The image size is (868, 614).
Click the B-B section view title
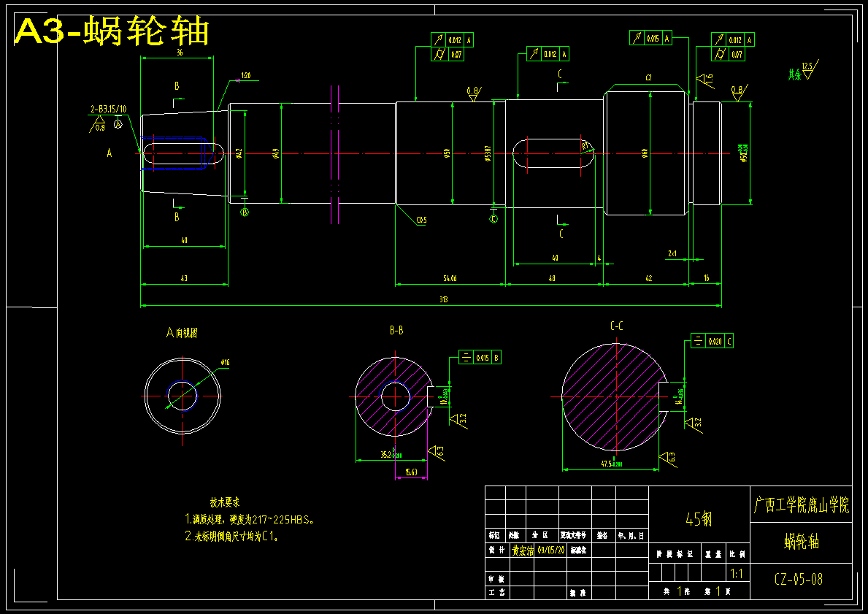tap(396, 331)
